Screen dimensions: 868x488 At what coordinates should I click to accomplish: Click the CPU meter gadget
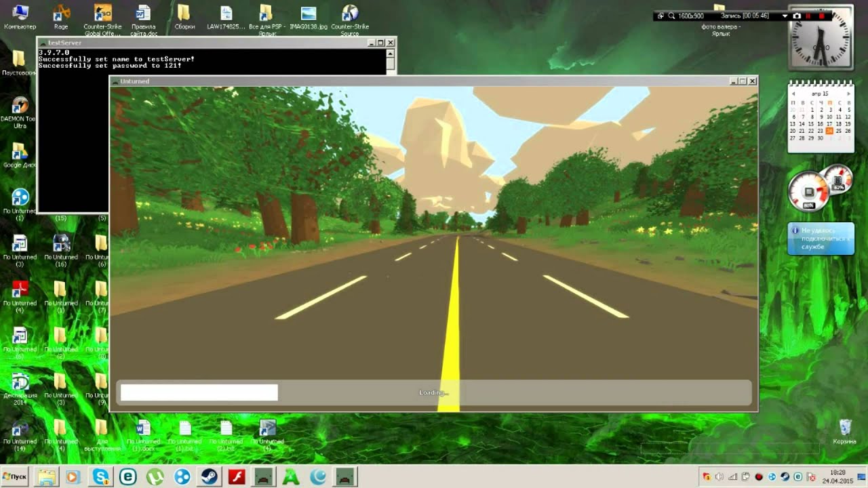tap(808, 191)
